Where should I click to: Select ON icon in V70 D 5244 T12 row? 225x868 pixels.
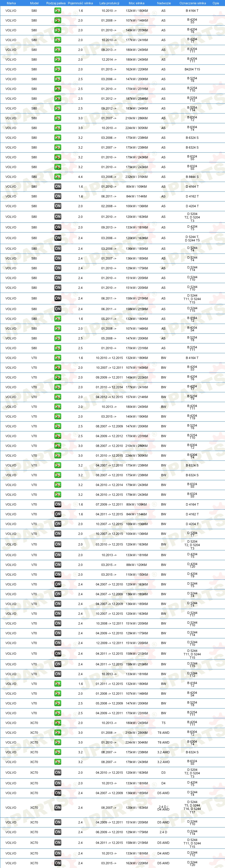click(58, 674)
